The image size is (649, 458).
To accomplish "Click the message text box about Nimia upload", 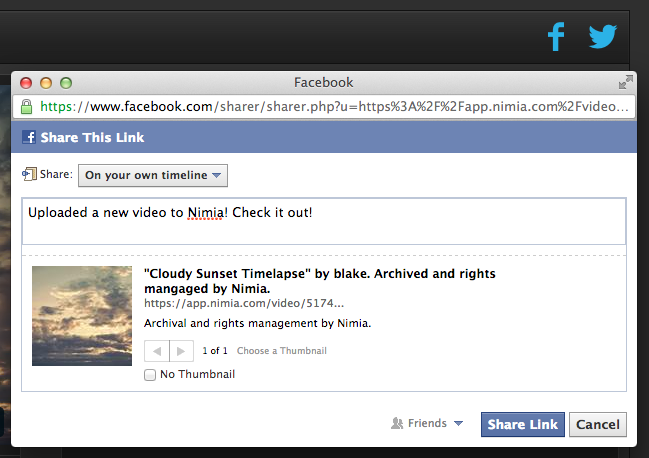I will coord(324,221).
